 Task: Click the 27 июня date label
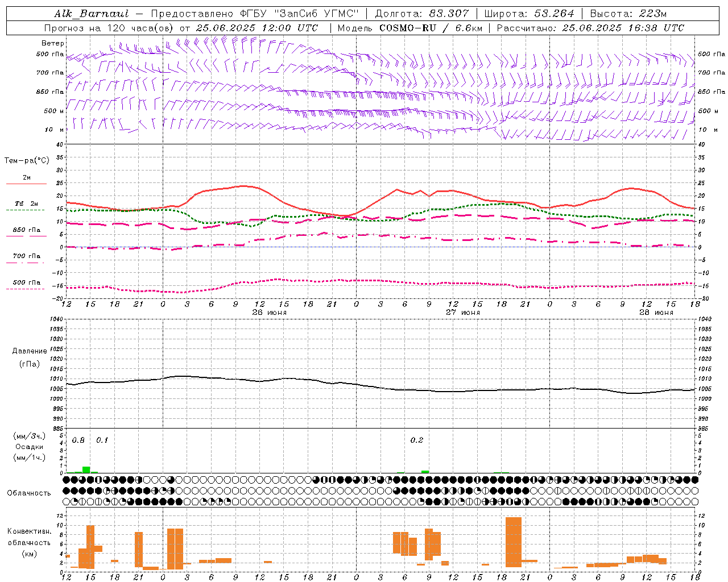coord(462,313)
